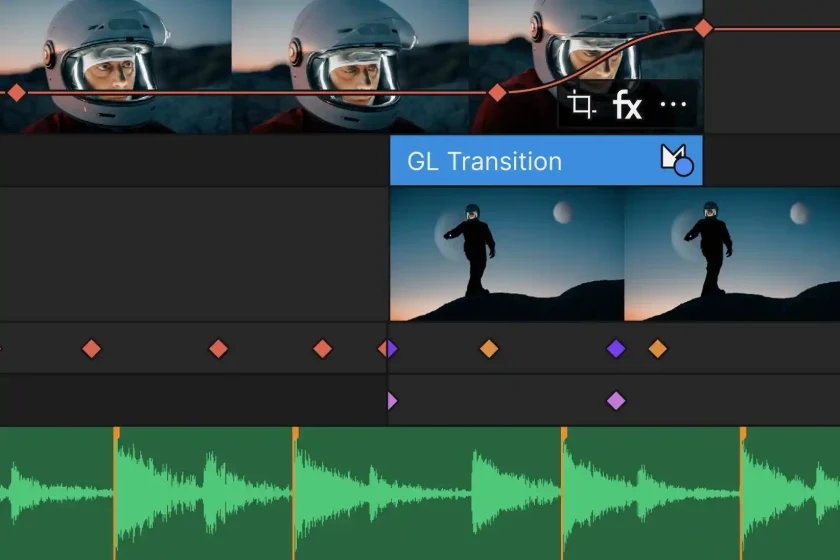
Task: Select the first astronaut helmet thumbnail
Action: click(116, 66)
